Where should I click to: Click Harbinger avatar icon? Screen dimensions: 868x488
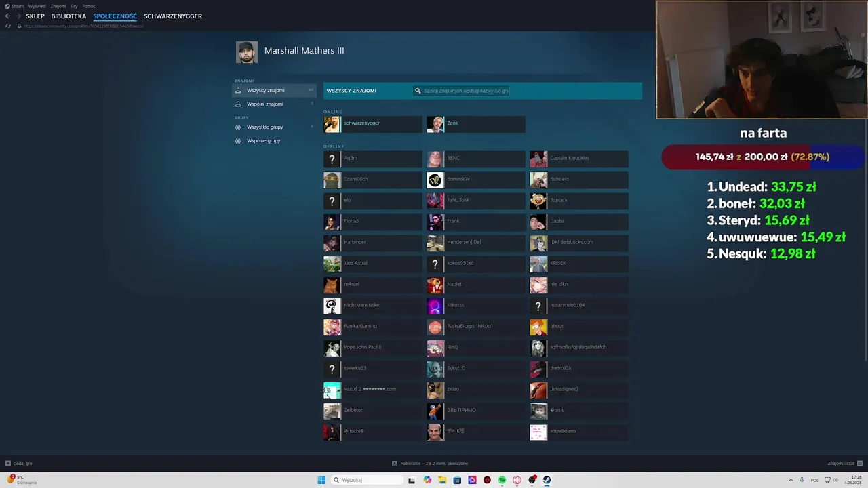(x=332, y=243)
